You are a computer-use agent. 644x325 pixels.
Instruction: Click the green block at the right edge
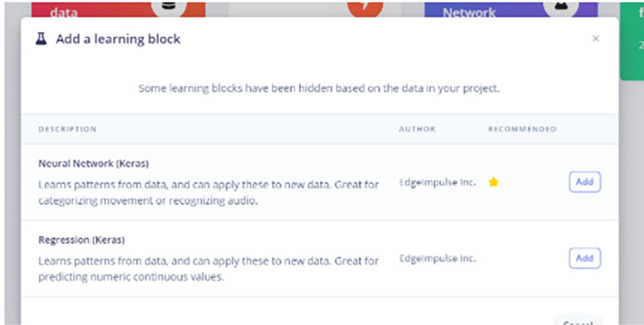[x=631, y=41]
